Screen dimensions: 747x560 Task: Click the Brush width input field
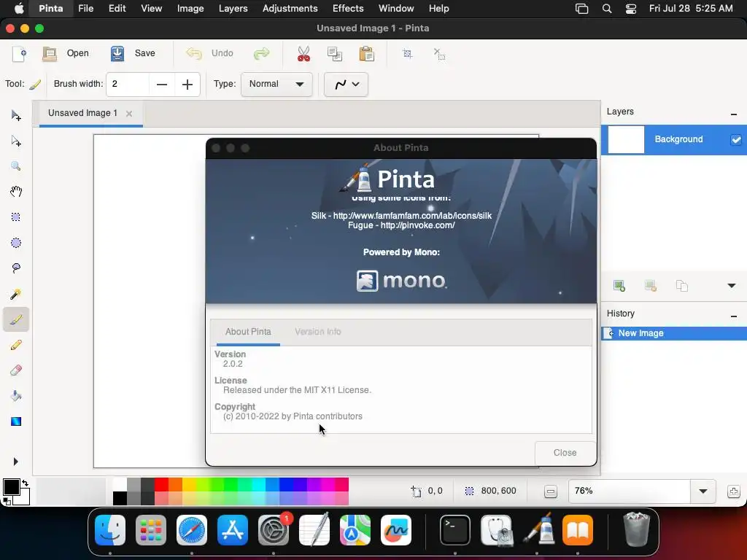pos(128,85)
